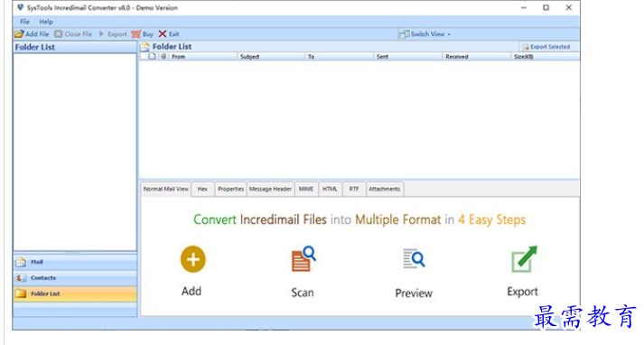
Task: Click the document icon column header
Action: [153, 56]
